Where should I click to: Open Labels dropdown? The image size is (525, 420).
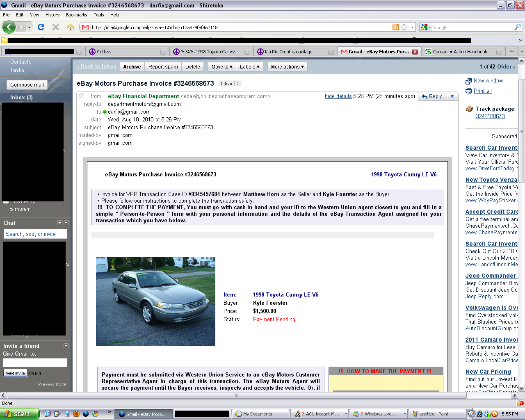[x=250, y=67]
